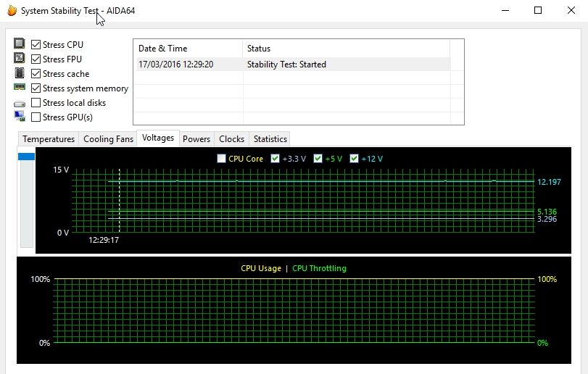
Task: Click the 5.136 voltage reading
Action: [x=547, y=212]
